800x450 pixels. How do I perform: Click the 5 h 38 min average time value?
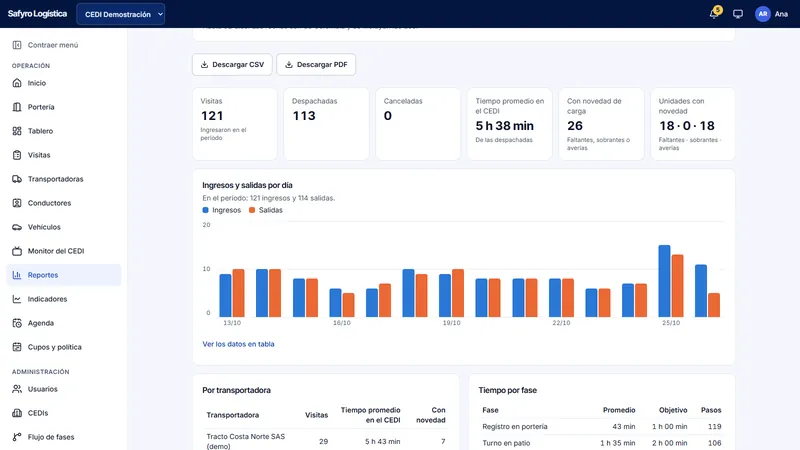[x=505, y=126]
